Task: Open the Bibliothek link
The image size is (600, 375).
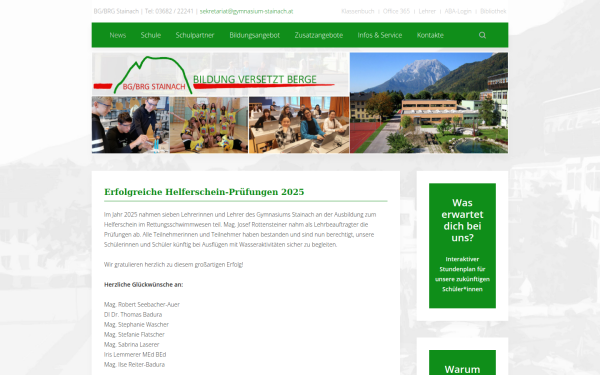Action: (493, 11)
